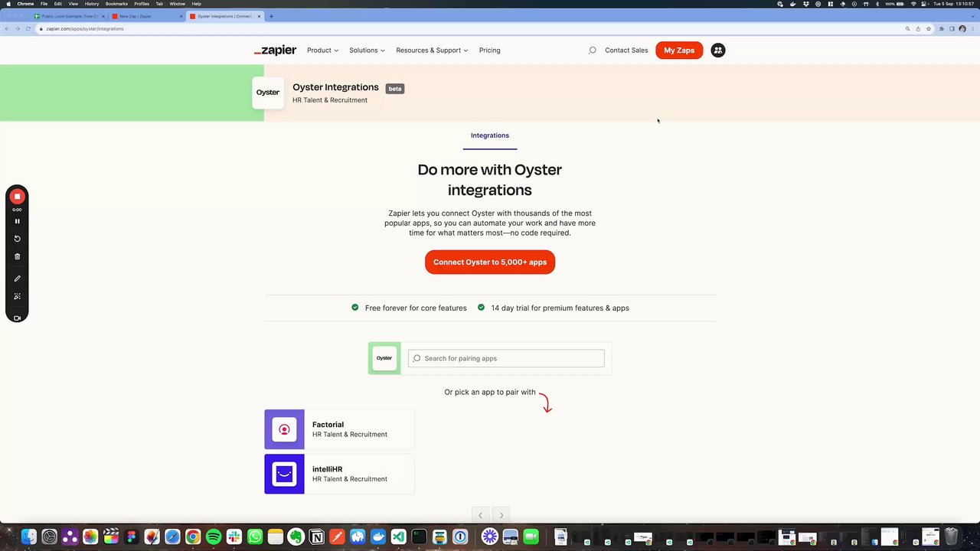Switch to New Zap | Zapier tab

coord(145,16)
